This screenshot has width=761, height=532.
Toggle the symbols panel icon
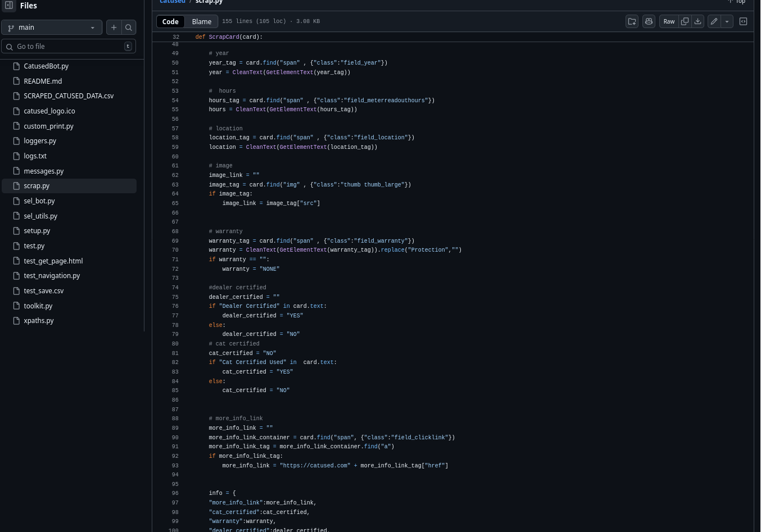point(743,21)
